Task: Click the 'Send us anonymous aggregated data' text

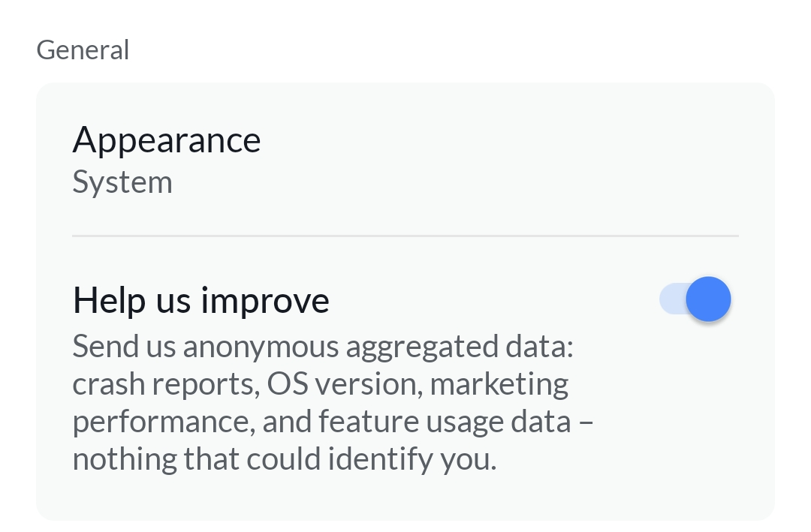Action: point(323,347)
